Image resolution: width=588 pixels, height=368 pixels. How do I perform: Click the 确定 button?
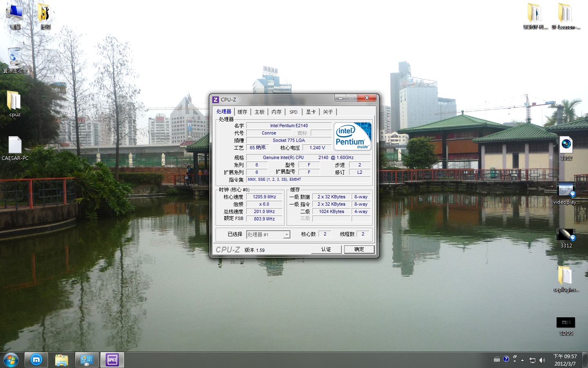[359, 249]
